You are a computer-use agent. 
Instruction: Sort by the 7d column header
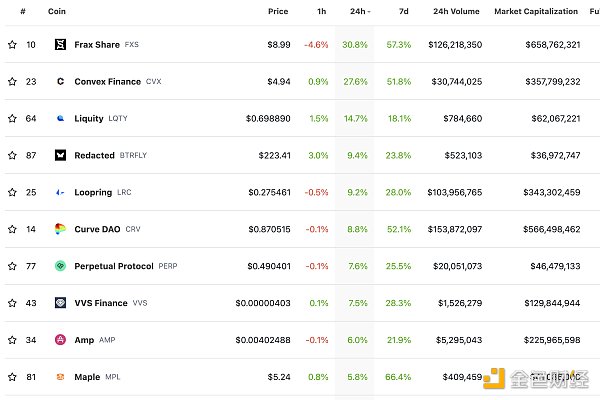pos(404,11)
